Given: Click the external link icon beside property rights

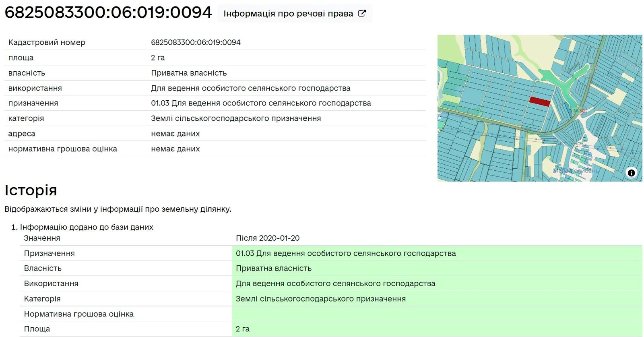Looking at the screenshot, I should coord(362,13).
